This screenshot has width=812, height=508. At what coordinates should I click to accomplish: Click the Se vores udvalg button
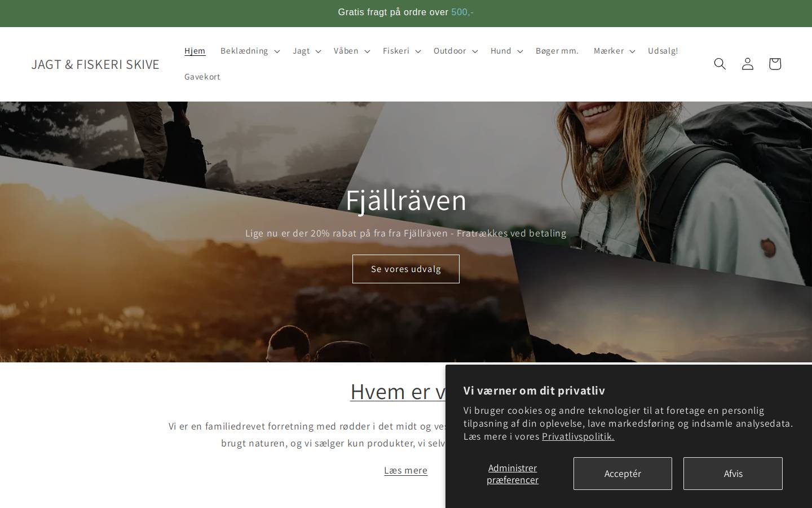[x=406, y=269]
